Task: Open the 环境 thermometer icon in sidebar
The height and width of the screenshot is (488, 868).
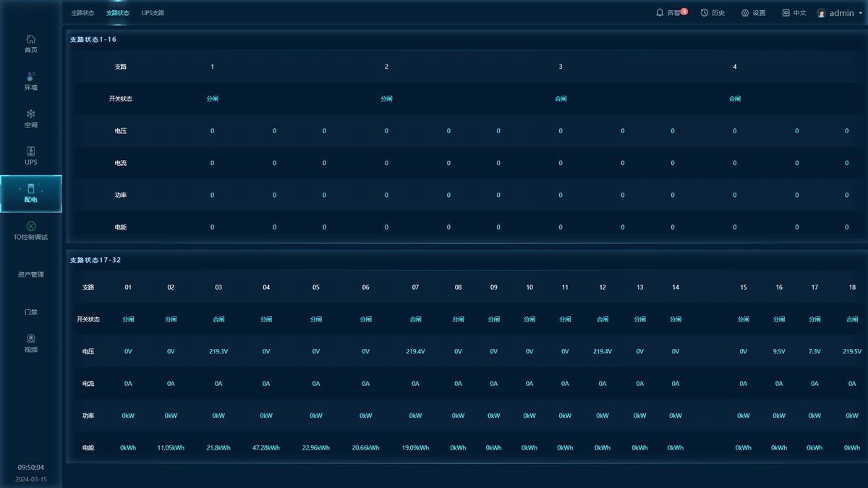Action: [x=30, y=76]
